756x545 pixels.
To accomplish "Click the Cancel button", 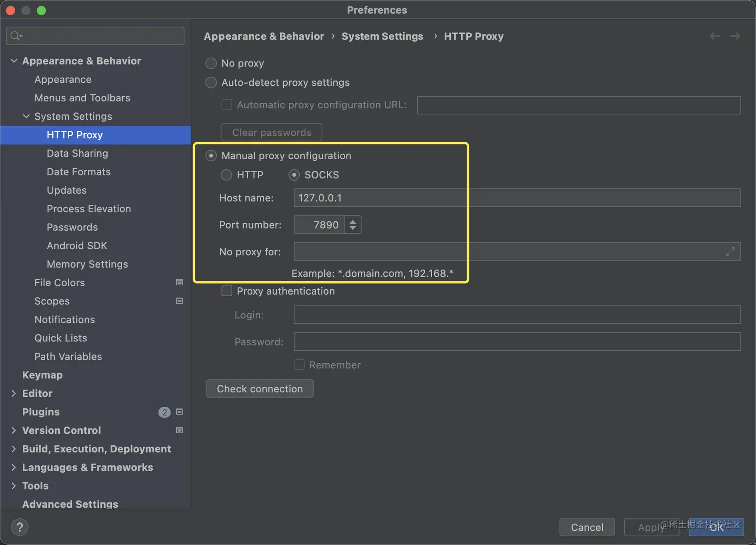I will (587, 527).
